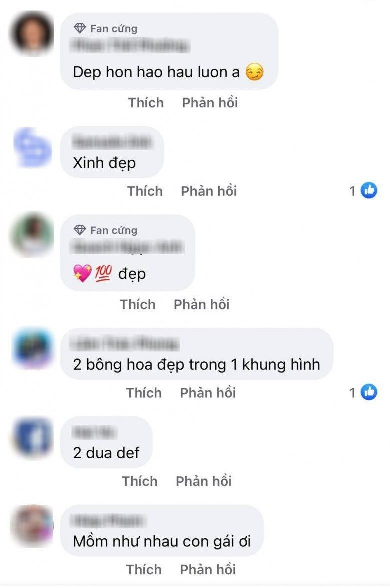The image size is (390, 588).
Task: Open profile picture of 'Dep hon hao hau' commenter
Action: click(x=32, y=34)
